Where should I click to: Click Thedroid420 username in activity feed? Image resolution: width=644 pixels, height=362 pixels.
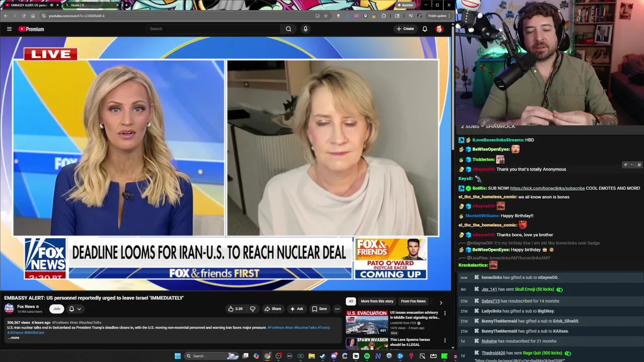tap(493, 353)
